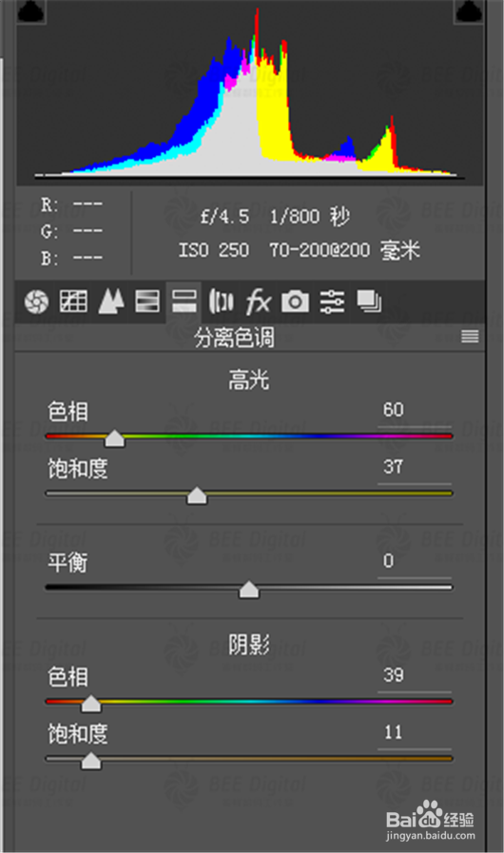Viewport: 504px width, 853px height.
Task: Open the 分离色调 panel options menu
Action: coord(470,337)
